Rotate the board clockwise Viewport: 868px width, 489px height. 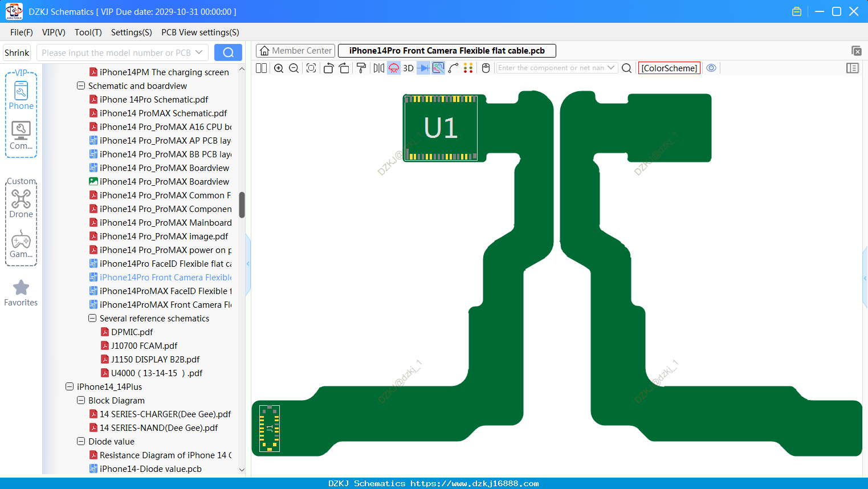click(x=344, y=68)
